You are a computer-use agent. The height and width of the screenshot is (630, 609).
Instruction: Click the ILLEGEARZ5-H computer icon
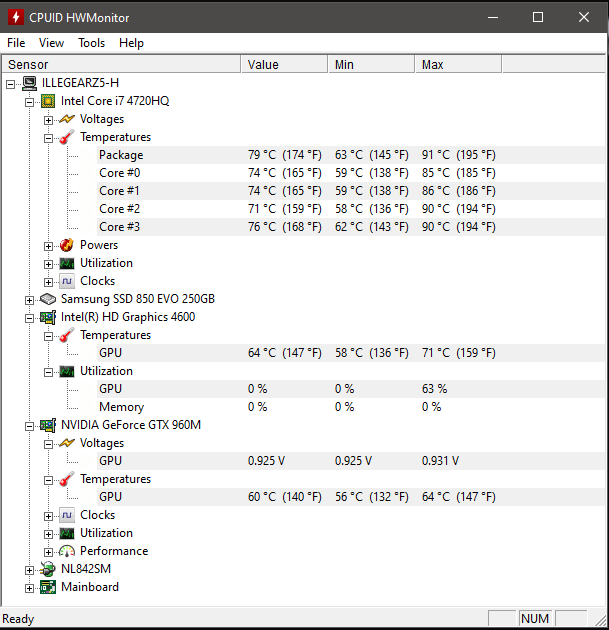pos(29,83)
